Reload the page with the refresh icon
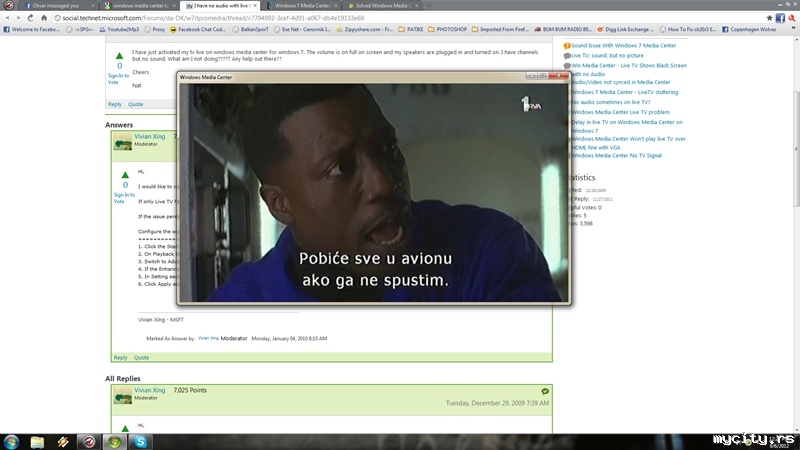The height and width of the screenshot is (450, 800). (31, 18)
